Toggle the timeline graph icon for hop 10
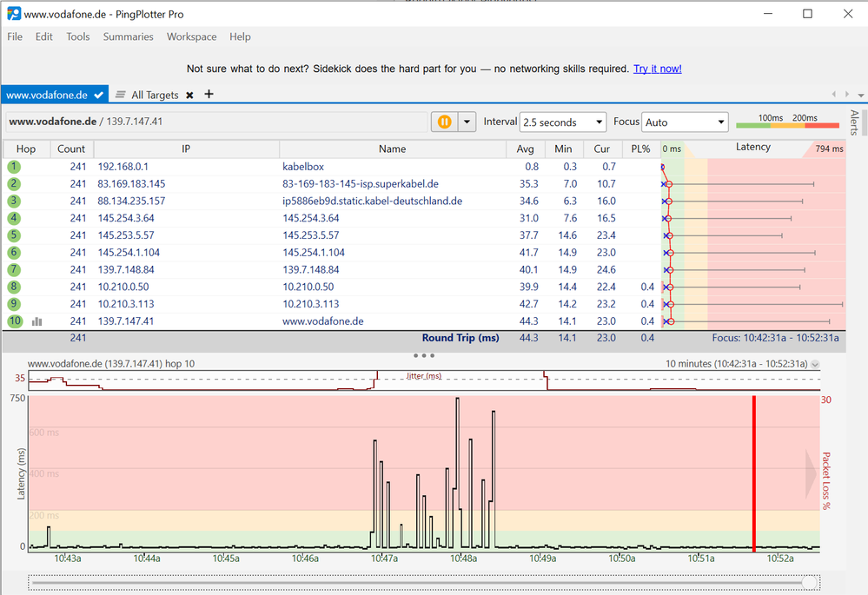 (x=37, y=321)
